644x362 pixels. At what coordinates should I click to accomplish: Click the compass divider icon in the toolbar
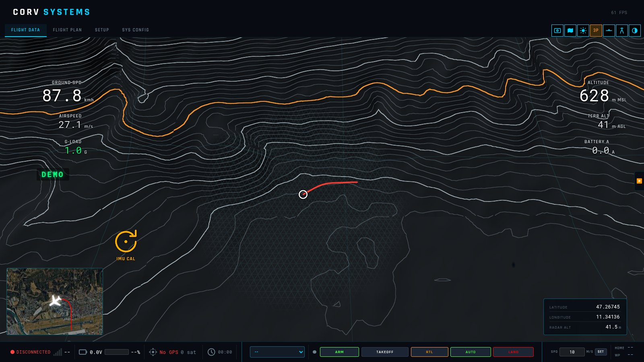click(622, 31)
